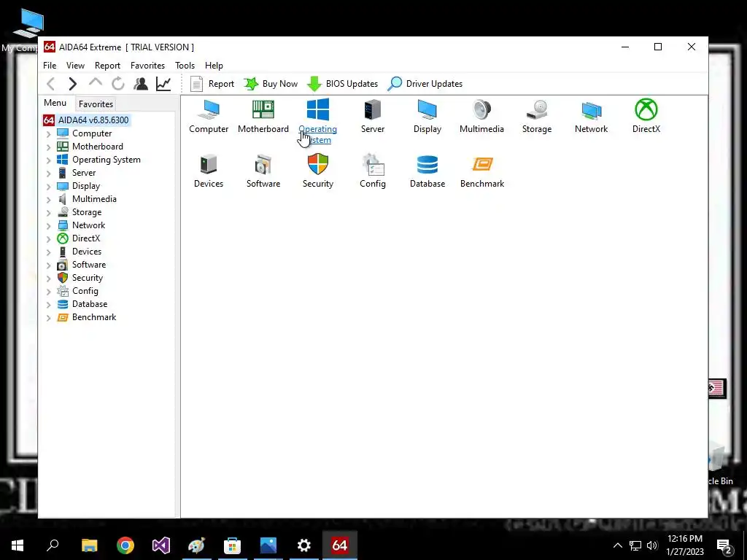
Task: Select Security in the sidebar tree
Action: click(x=88, y=278)
